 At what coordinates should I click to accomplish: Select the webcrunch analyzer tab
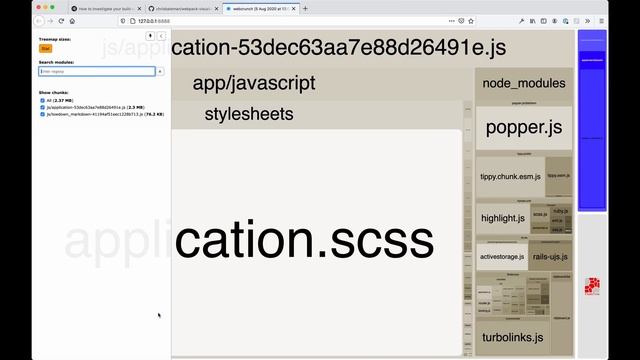click(260, 9)
